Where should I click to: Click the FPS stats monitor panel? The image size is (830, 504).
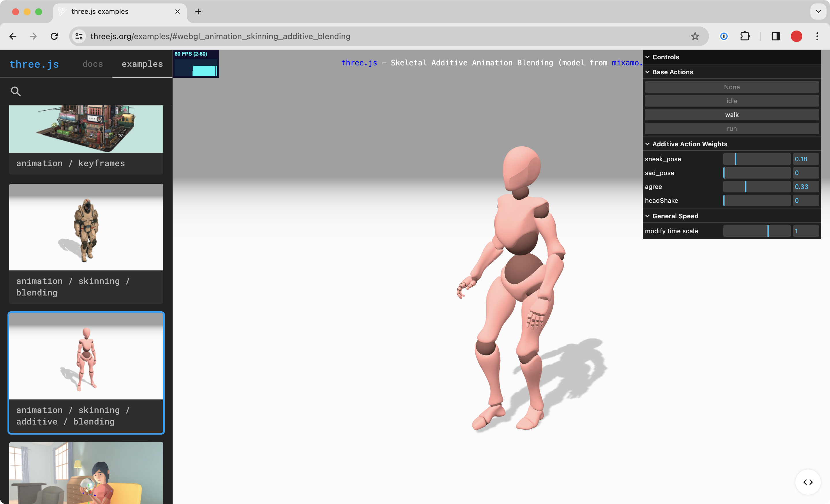pyautogui.click(x=196, y=64)
